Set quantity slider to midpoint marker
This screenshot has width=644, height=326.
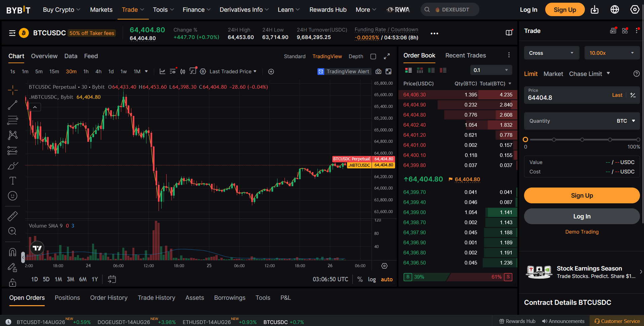coord(582,139)
